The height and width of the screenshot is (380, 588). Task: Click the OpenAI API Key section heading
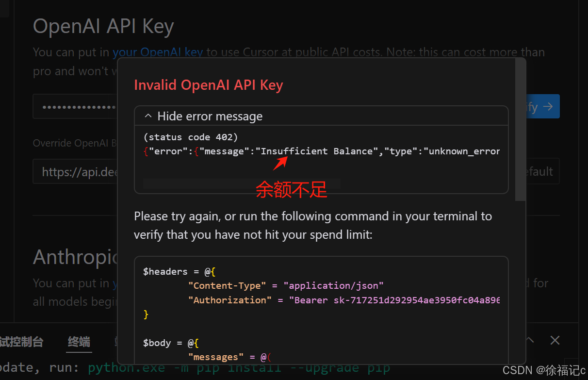coord(103,26)
